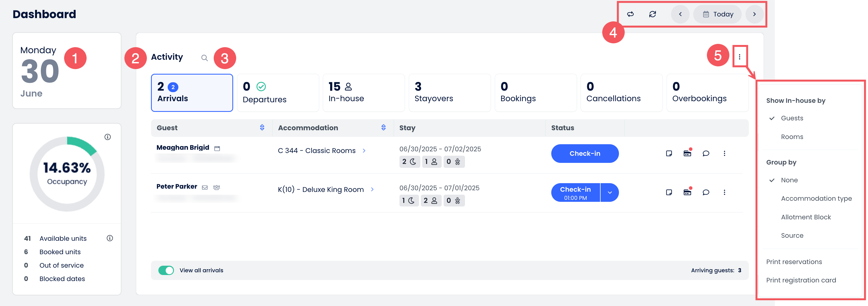868x306 pixels.
Task: Open note icon for Meaghan Brigid
Action: pyautogui.click(x=669, y=154)
